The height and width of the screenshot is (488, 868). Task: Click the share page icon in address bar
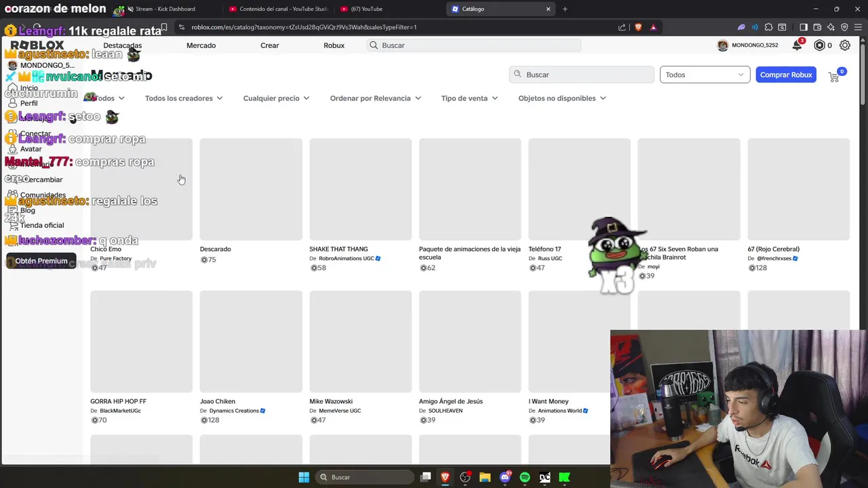(x=622, y=27)
